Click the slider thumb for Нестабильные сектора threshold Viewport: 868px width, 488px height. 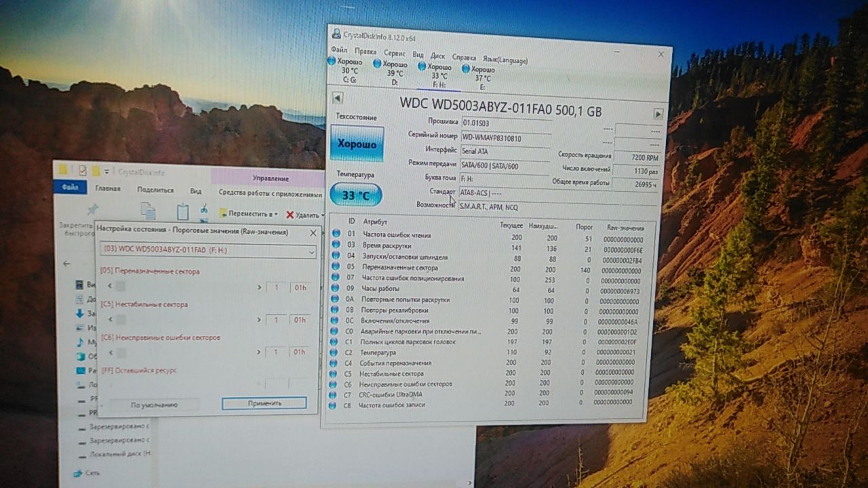(121, 319)
